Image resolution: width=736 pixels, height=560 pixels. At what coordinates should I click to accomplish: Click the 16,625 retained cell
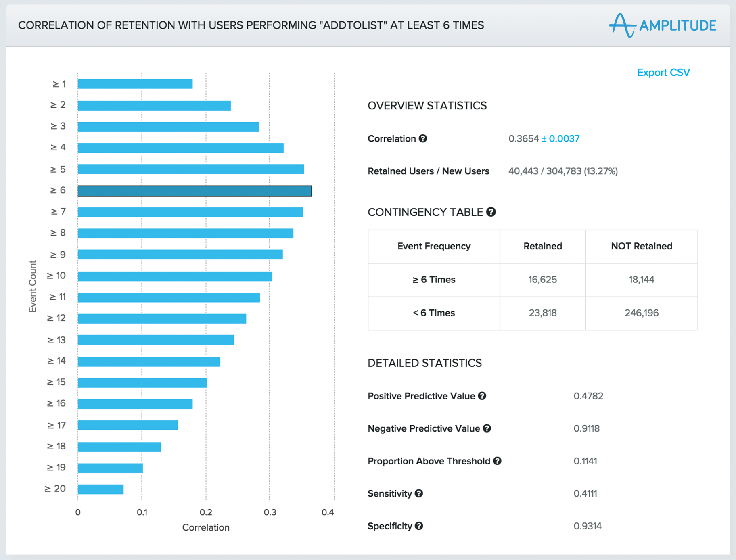pos(542,280)
